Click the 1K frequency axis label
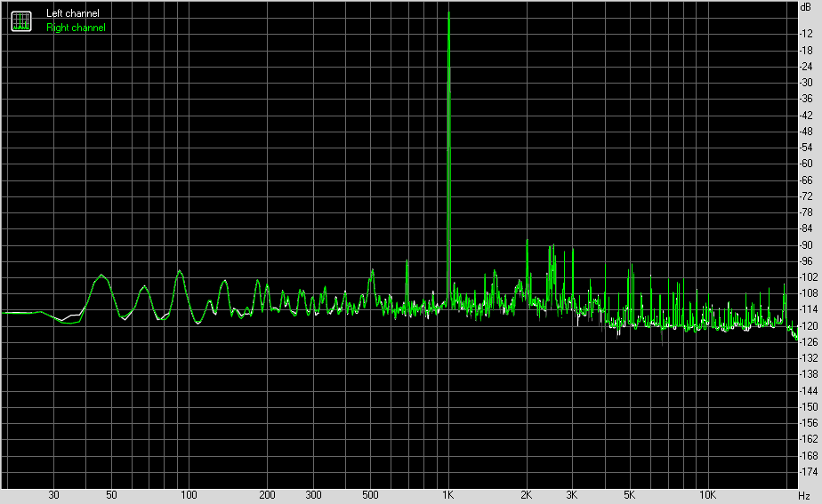The width and height of the screenshot is (822, 504). [x=447, y=495]
